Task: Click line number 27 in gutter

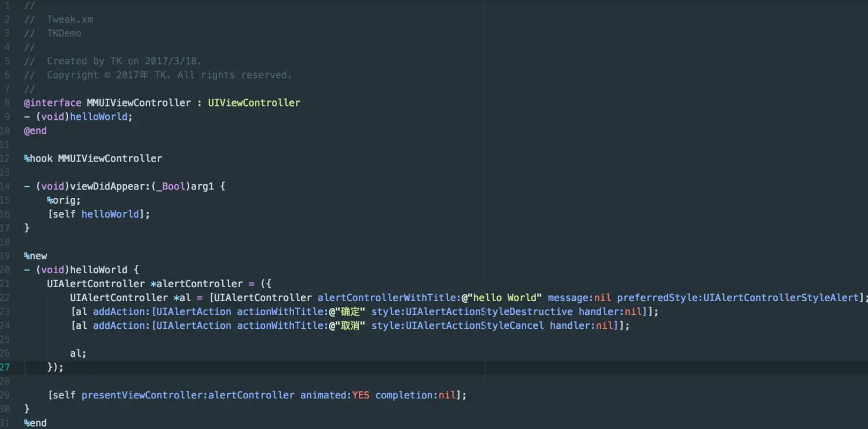Action: tap(5, 366)
